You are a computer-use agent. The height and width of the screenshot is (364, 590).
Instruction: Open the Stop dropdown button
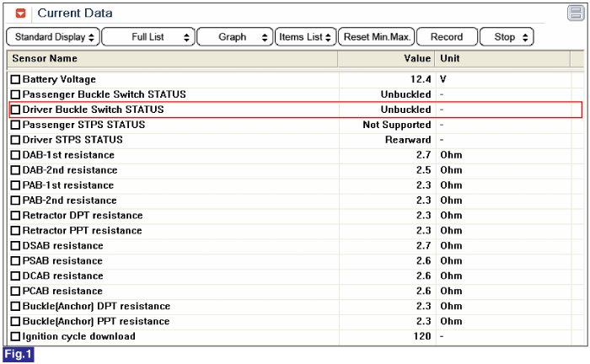(507, 37)
